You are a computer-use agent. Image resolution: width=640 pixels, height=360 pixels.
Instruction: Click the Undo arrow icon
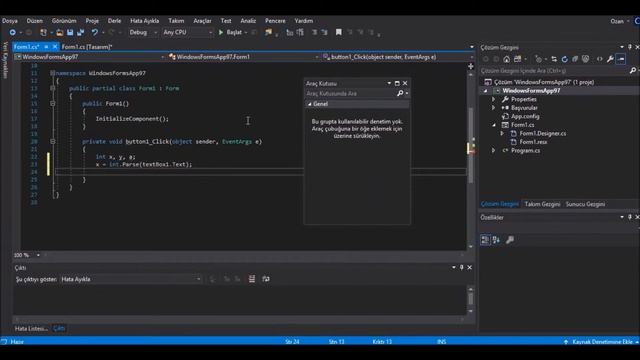tap(95, 32)
